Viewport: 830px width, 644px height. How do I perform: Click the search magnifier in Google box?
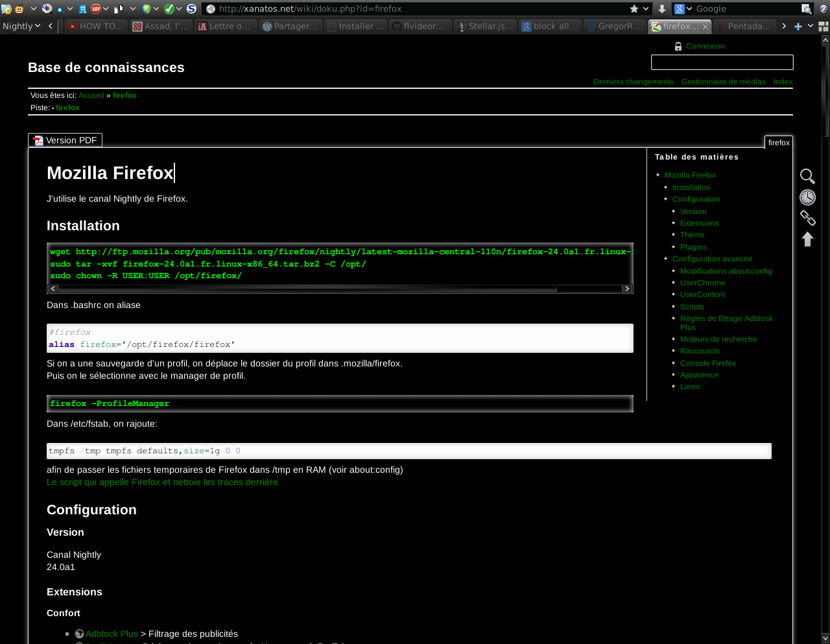pyautogui.click(x=806, y=8)
